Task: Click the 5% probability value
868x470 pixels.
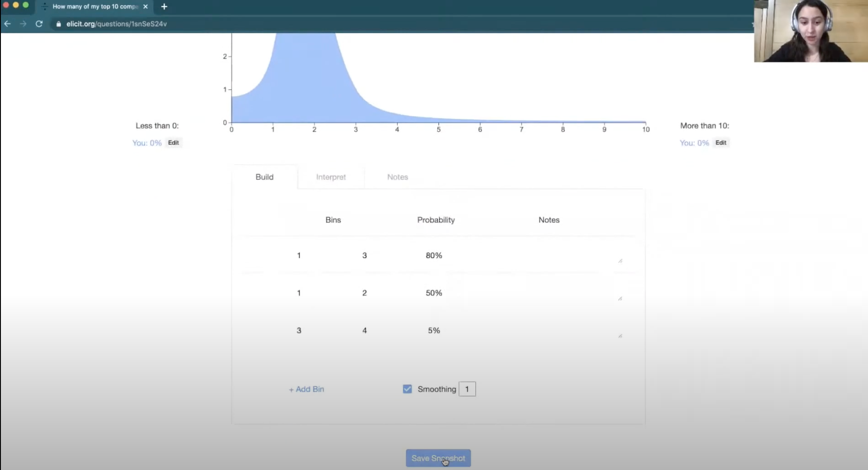Action: coord(434,330)
